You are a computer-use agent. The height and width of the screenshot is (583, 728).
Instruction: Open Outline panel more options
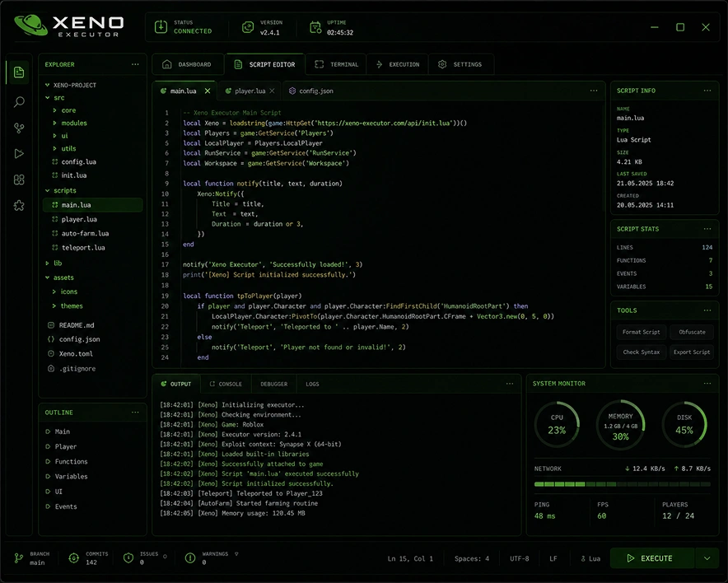point(135,413)
